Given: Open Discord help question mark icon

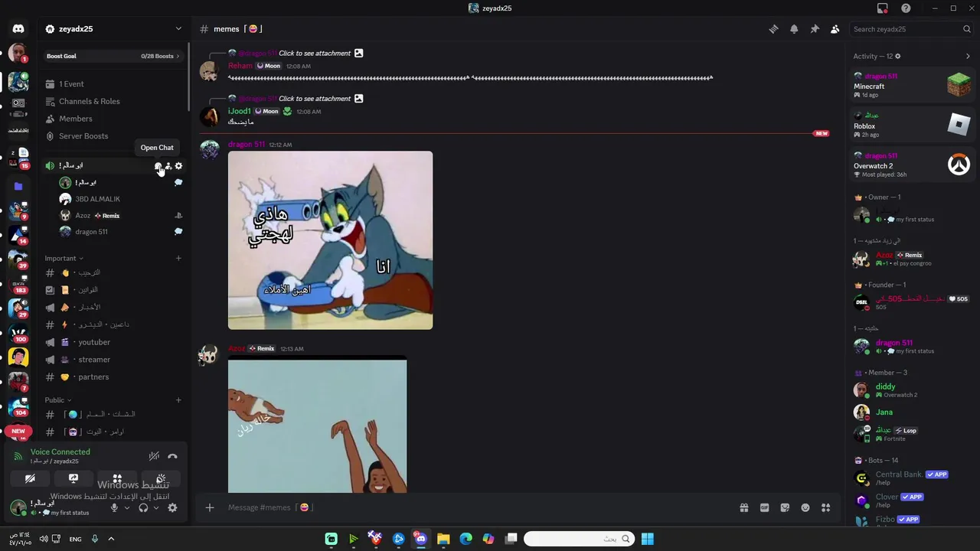Looking at the screenshot, I should 906,8.
